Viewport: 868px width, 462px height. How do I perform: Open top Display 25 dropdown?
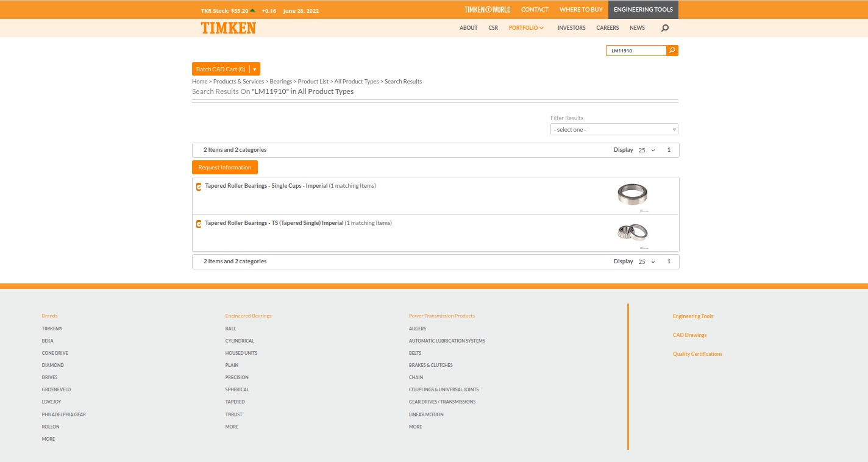click(x=647, y=150)
